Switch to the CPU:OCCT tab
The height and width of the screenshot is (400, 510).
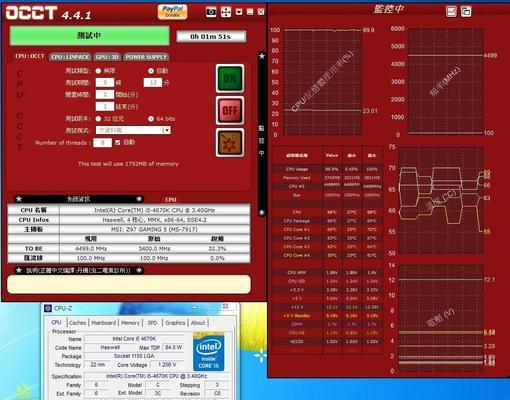tap(30, 56)
